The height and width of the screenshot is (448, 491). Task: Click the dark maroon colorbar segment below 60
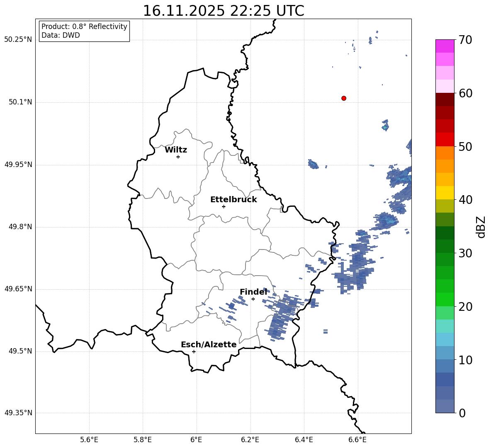[445, 100]
